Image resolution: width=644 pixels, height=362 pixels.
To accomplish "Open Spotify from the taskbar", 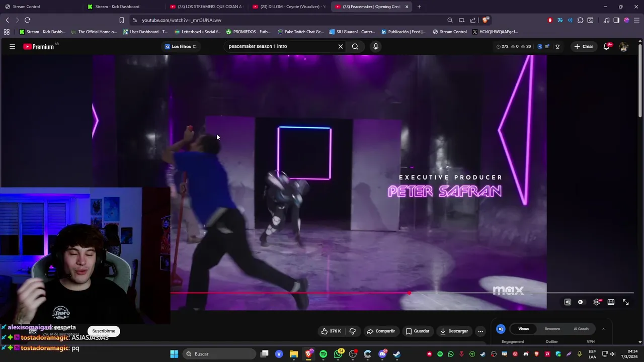I will click(x=324, y=354).
